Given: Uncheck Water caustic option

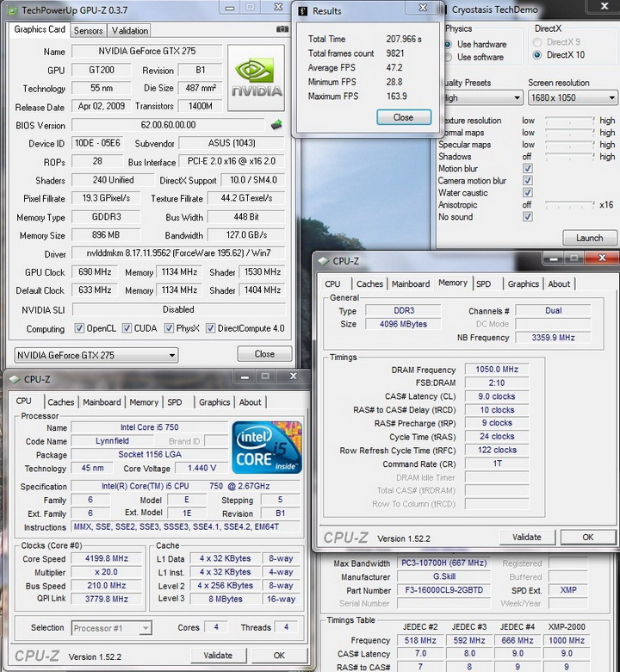Looking at the screenshot, I should pos(528,192).
